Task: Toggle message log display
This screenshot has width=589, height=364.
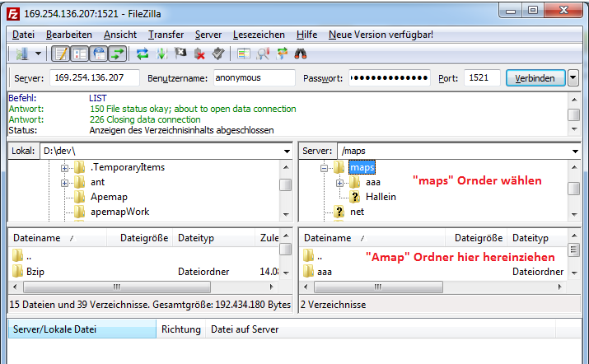Action: coord(60,54)
